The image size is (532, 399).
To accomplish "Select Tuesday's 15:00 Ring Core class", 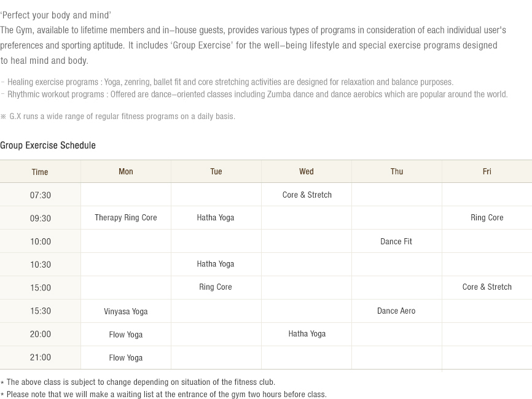I will [x=216, y=287].
